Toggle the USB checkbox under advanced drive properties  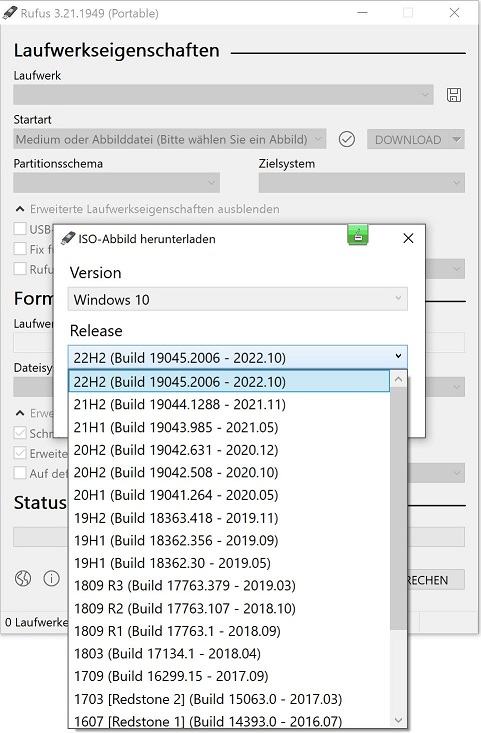[20, 229]
